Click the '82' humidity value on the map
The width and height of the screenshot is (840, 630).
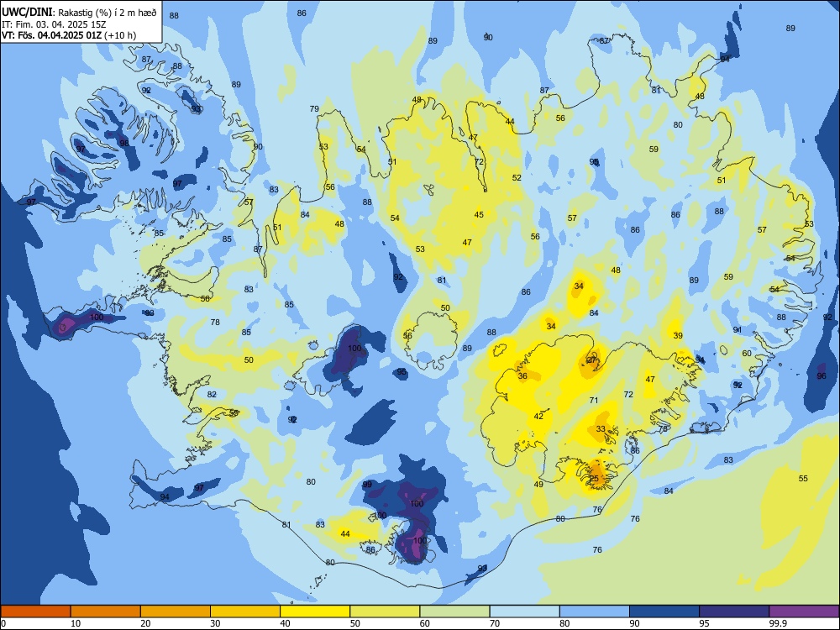click(213, 394)
